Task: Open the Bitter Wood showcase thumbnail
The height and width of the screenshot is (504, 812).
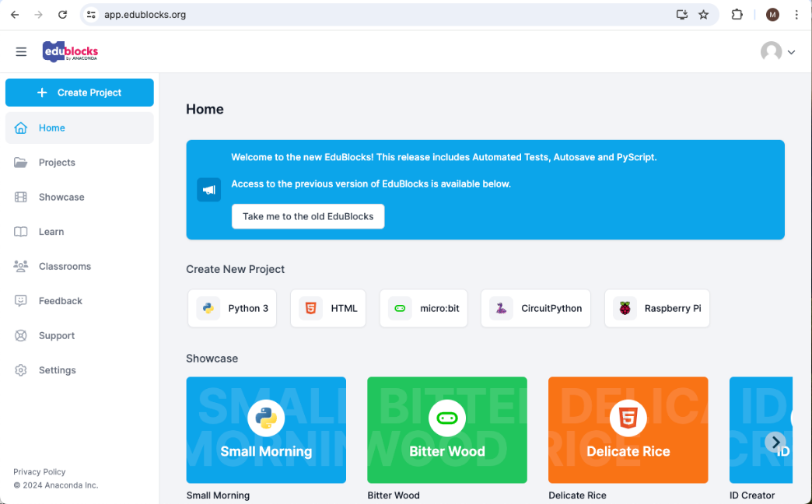Action: coord(447,430)
